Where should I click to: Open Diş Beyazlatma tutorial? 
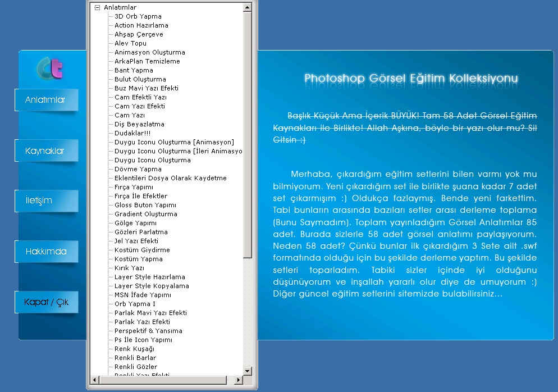point(139,124)
